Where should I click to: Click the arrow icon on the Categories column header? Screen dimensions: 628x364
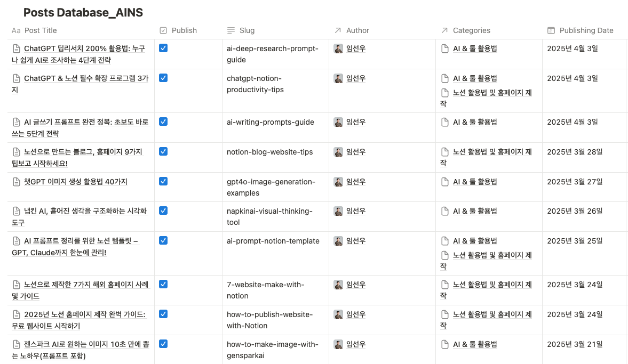tap(444, 30)
